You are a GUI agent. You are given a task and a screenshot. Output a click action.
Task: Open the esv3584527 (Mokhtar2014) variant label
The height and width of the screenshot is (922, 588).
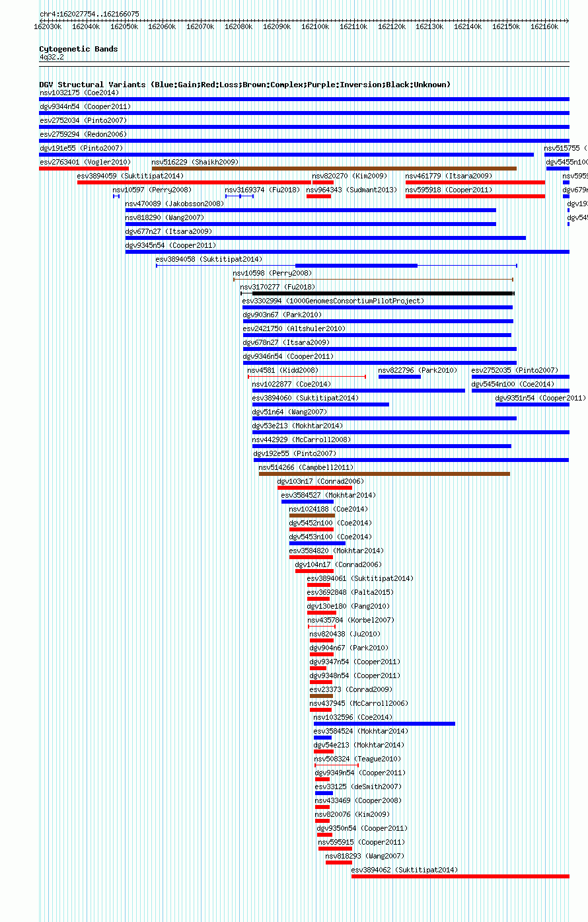[328, 495]
